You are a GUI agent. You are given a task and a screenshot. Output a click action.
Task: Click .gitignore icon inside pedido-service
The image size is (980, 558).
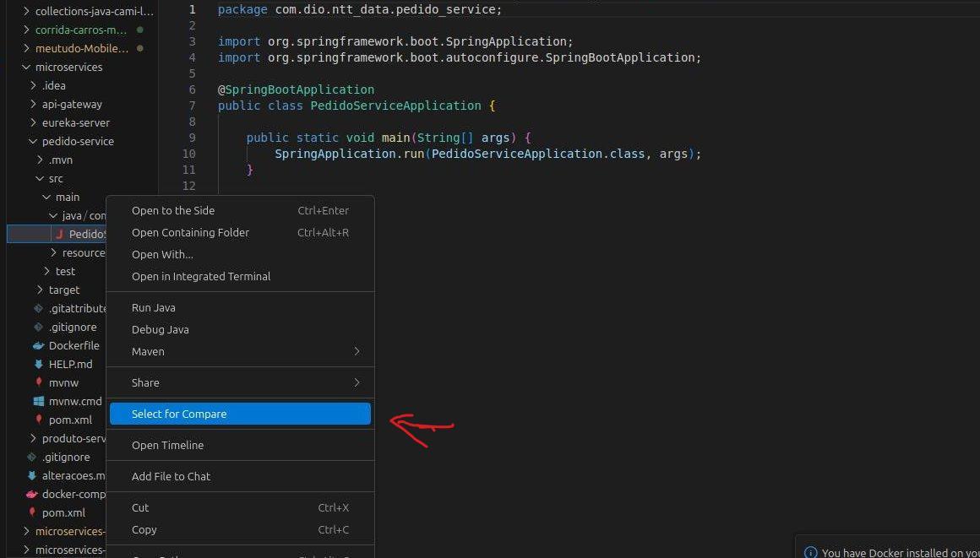[x=39, y=327]
